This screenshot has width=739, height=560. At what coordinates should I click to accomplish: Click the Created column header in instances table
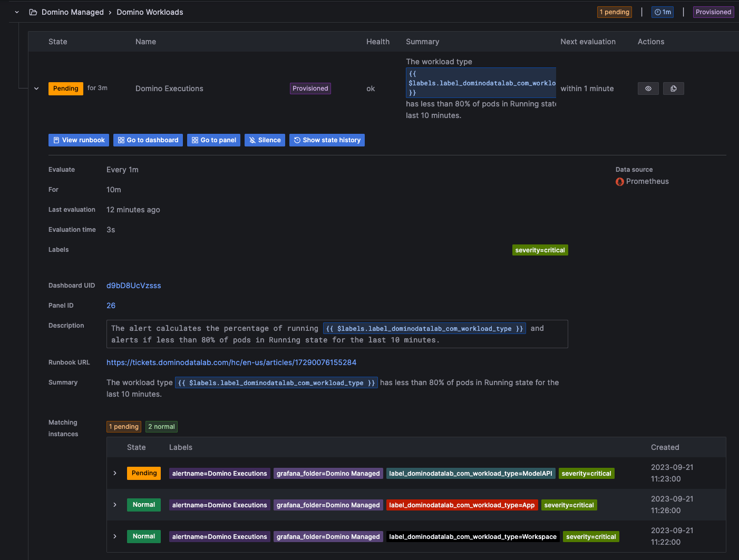point(665,447)
